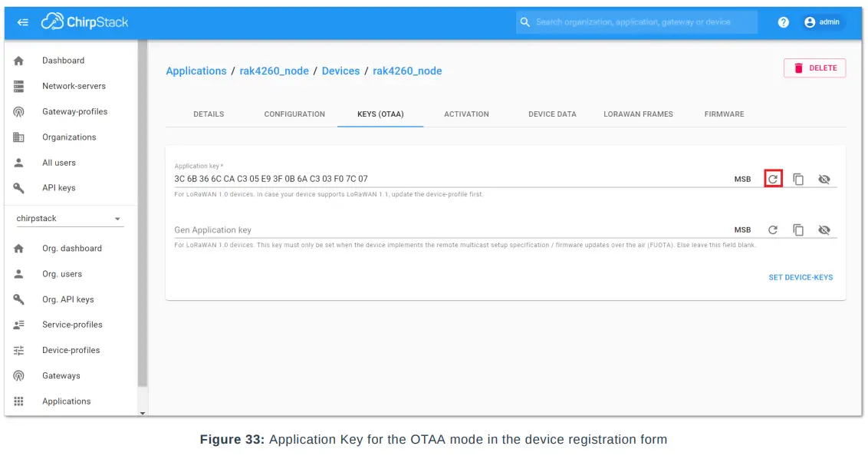Click the Org. dashboard home icon

point(19,249)
